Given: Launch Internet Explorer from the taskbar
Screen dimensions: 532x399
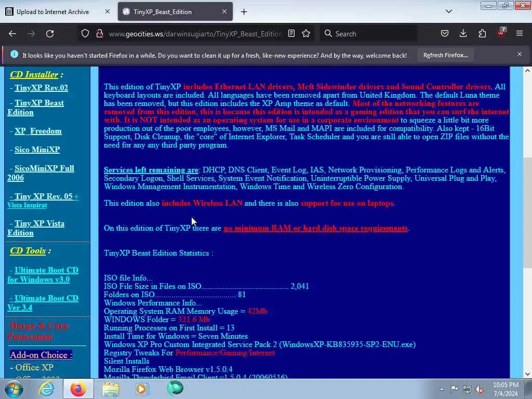Looking at the screenshot, I should pos(46,389).
